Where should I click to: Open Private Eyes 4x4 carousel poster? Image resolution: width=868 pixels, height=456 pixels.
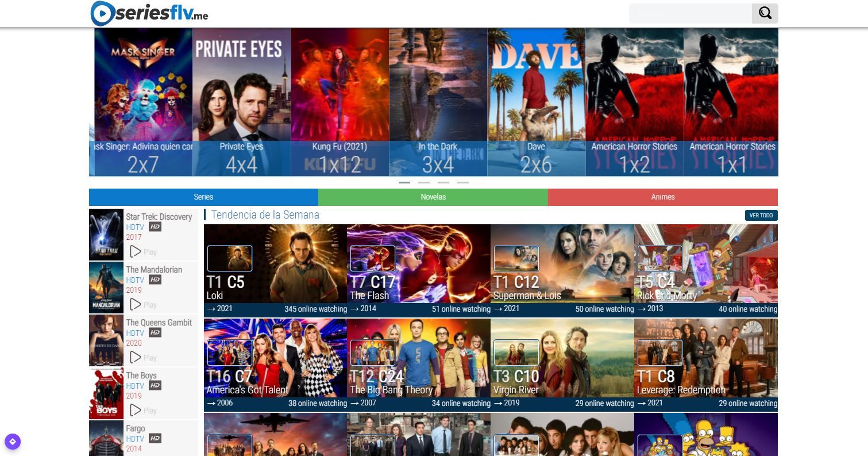(241, 102)
